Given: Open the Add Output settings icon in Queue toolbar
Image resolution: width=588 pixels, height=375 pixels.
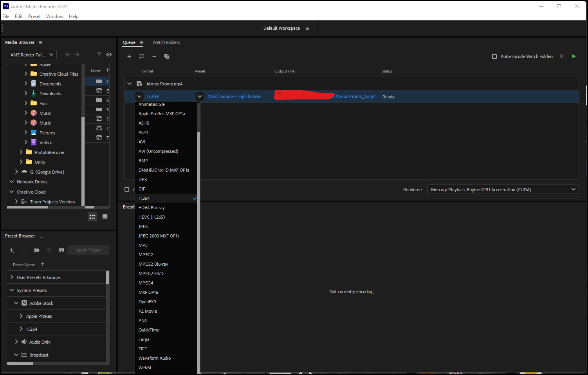Looking at the screenshot, I should click(x=142, y=56).
